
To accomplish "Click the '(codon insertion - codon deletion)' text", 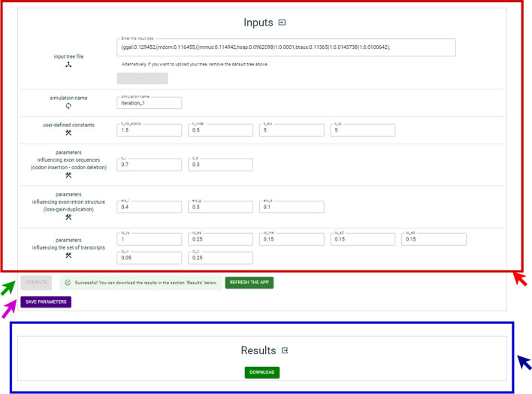I will coord(68,168).
